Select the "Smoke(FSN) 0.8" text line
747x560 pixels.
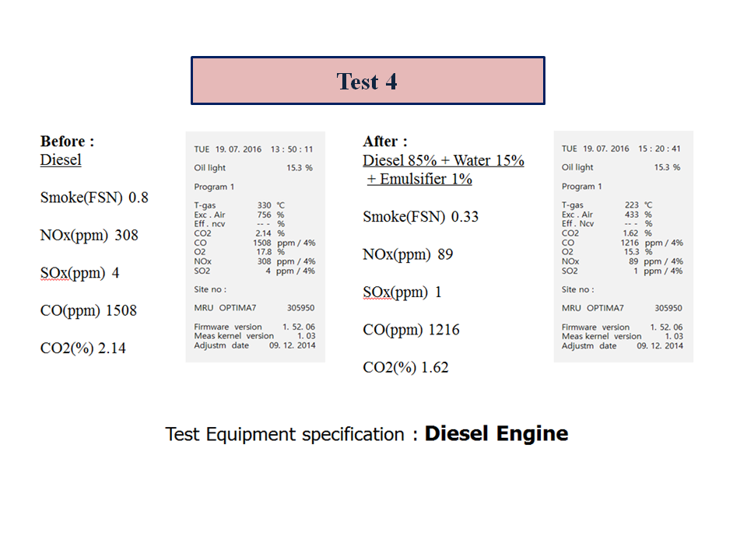[94, 198]
